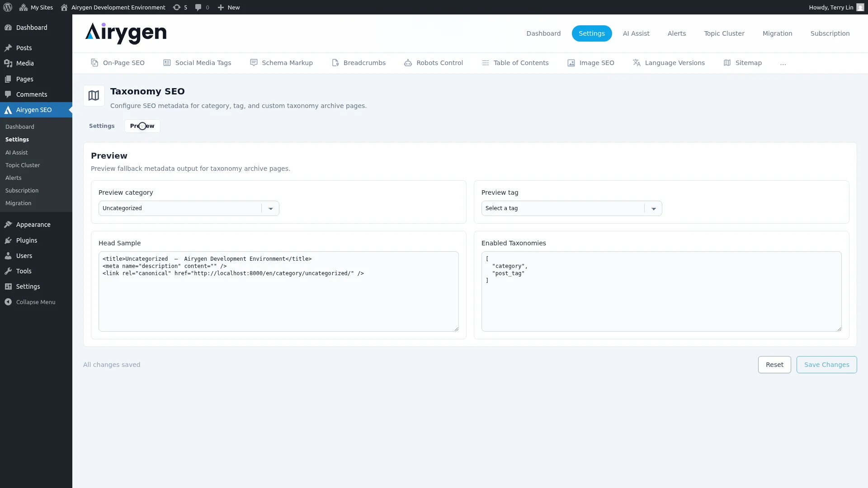Open My Sites in admin bar
This screenshot has height=488, width=868.
point(36,7)
